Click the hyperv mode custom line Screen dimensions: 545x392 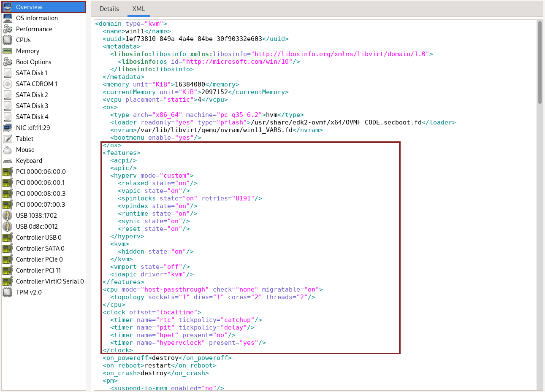point(152,176)
